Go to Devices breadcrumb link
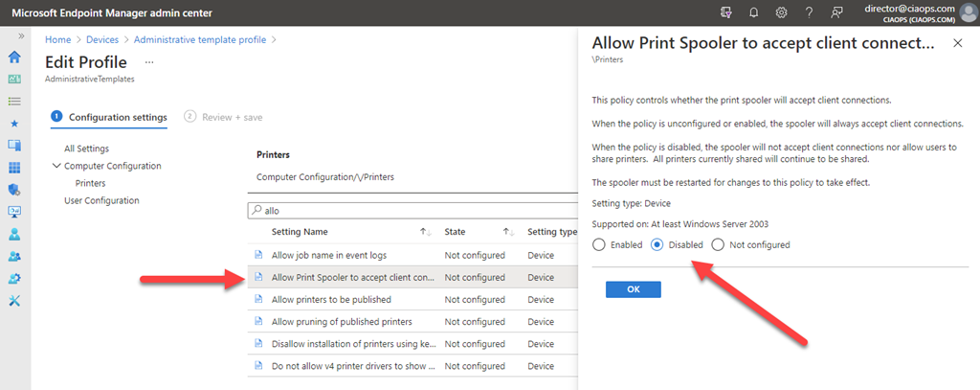This screenshot has height=390, width=980. click(x=102, y=39)
